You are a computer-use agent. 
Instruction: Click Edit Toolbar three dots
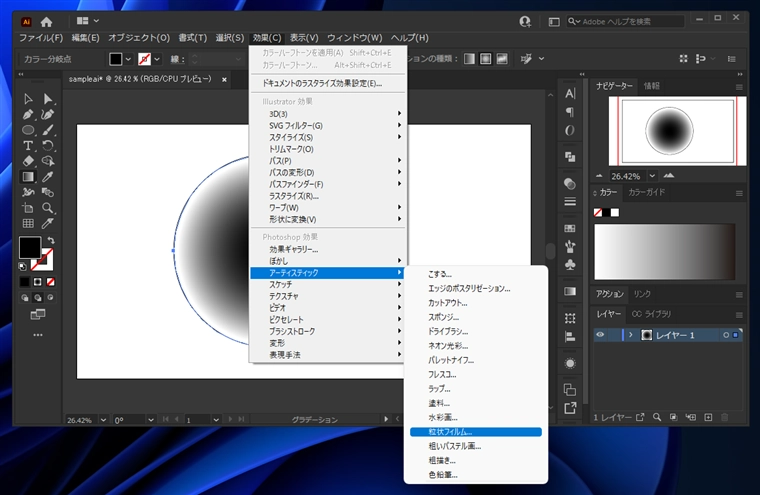tap(38, 335)
